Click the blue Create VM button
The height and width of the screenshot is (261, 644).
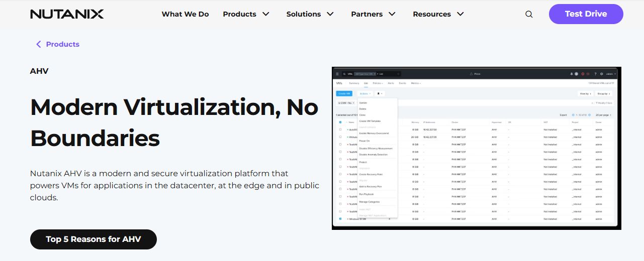point(344,93)
